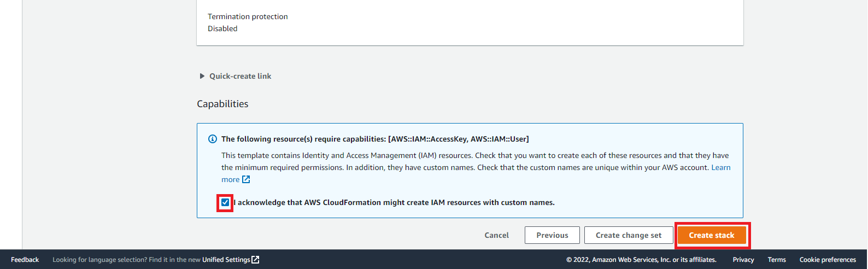Viewport: 868px width, 269px height.
Task: Open the Privacy footer link
Action: tap(743, 260)
